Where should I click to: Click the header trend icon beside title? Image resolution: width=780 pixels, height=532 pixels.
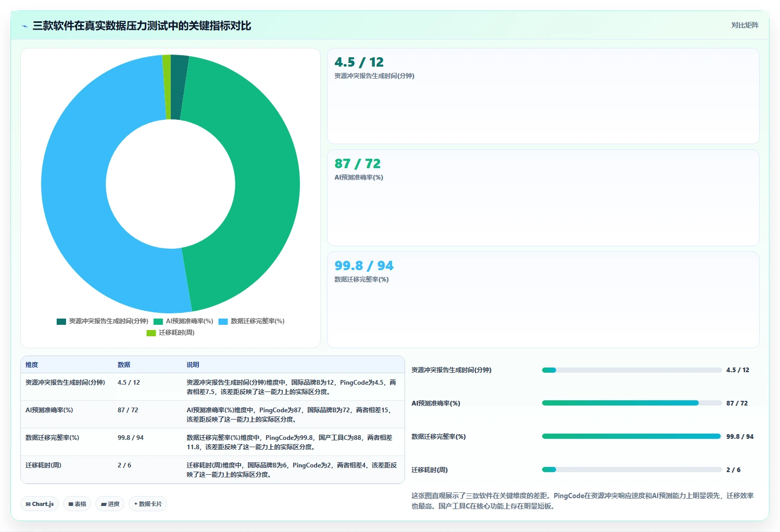point(24,26)
